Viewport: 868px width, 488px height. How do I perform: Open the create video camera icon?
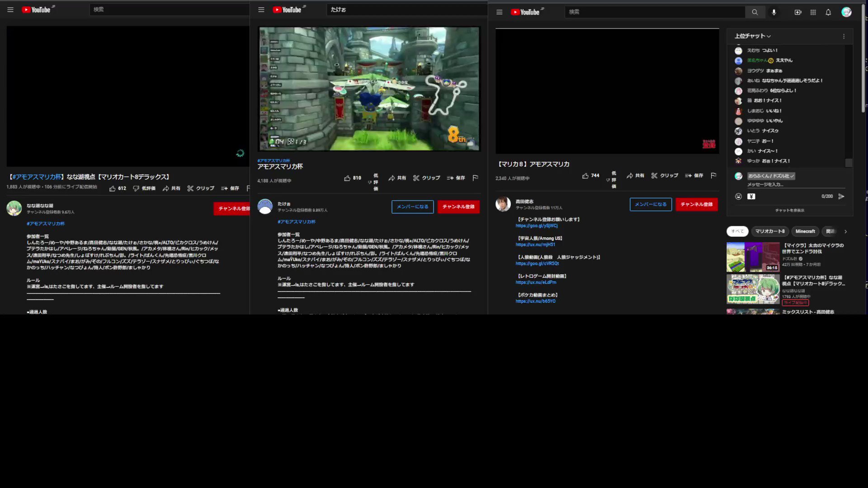(798, 12)
